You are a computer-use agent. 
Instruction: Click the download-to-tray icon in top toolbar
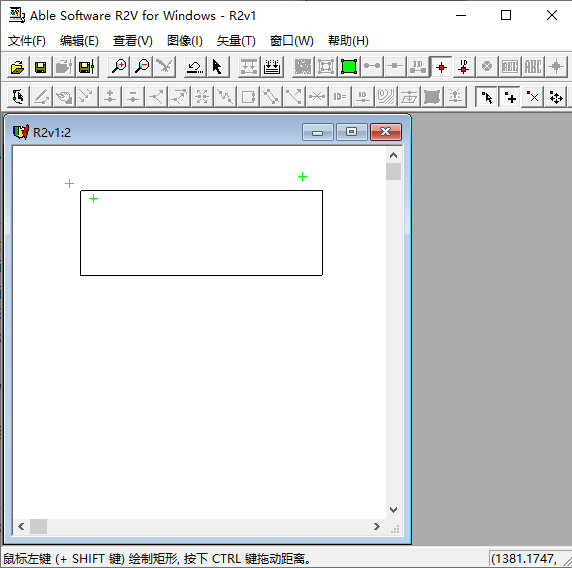(x=272, y=67)
